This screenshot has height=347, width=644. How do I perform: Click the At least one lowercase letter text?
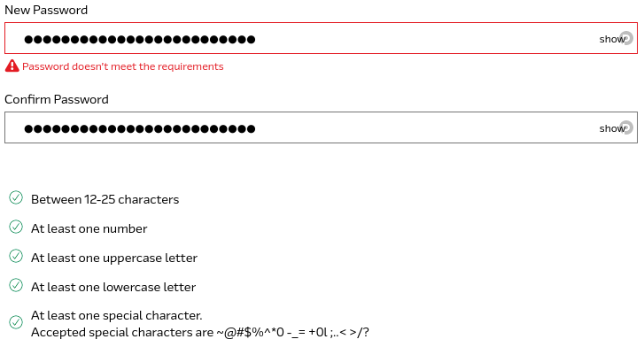(113, 287)
